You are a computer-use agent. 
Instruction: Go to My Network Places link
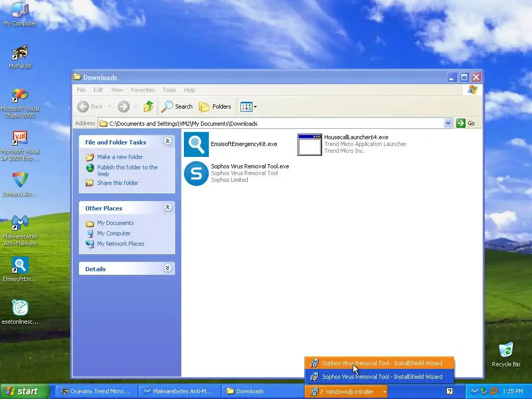(x=121, y=244)
